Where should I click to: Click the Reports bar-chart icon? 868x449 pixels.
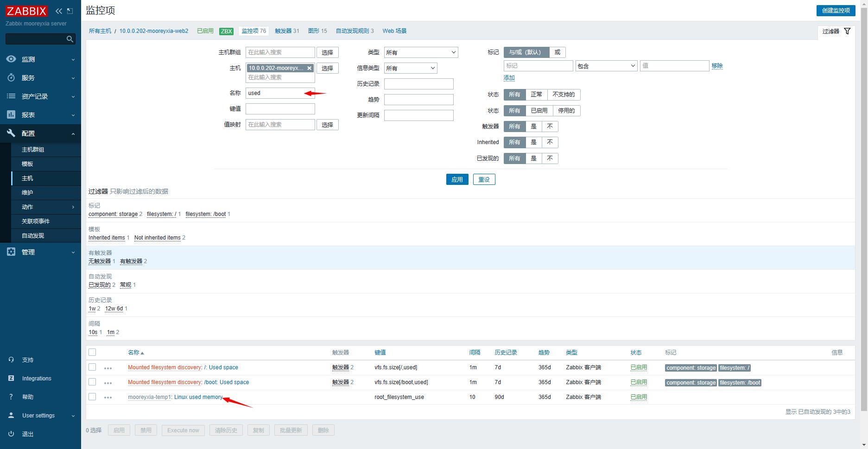(x=11, y=115)
